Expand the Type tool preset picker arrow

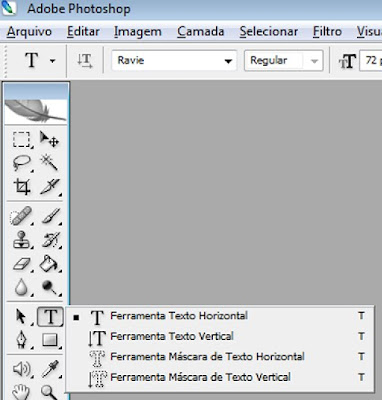coord(52,61)
